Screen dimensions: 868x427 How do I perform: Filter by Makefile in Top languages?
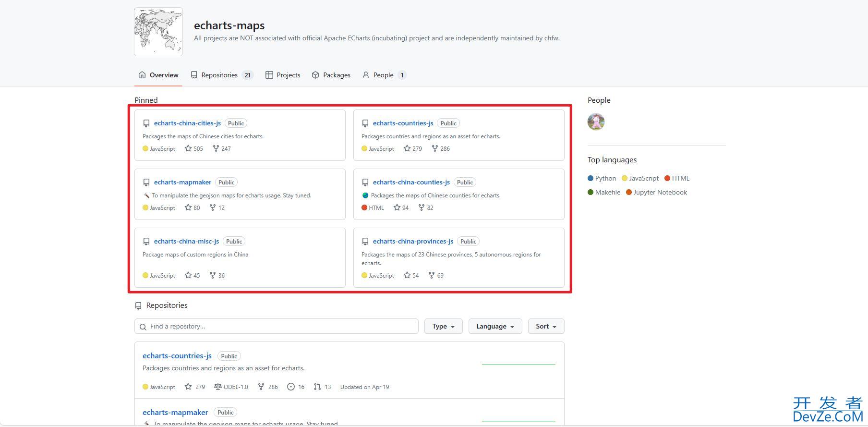tap(604, 192)
